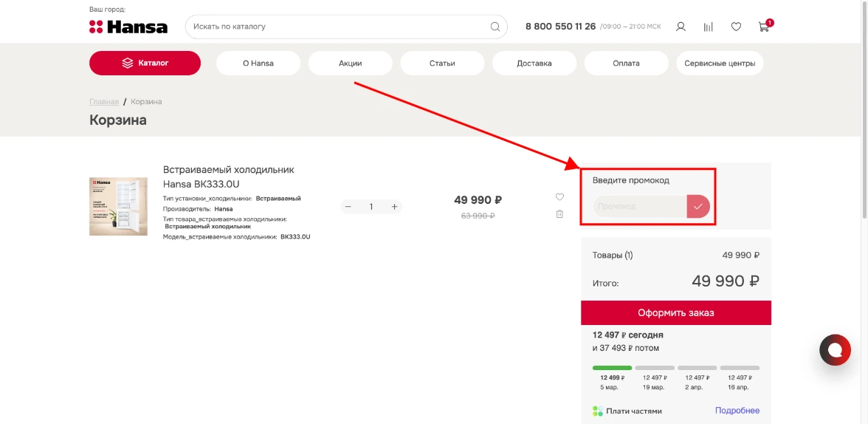868x424 pixels.
Task: Click the Подробнее link
Action: 737,411
